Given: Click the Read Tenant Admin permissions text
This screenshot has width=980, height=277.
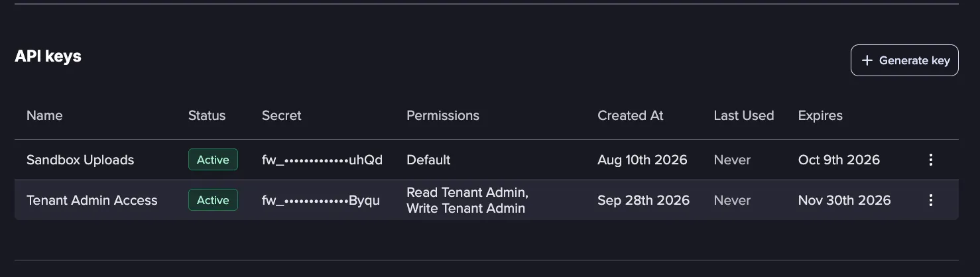Looking at the screenshot, I should (x=467, y=192).
